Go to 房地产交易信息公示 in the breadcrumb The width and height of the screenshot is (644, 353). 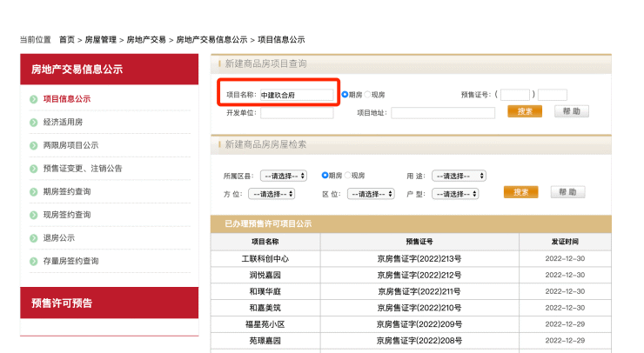(211, 40)
